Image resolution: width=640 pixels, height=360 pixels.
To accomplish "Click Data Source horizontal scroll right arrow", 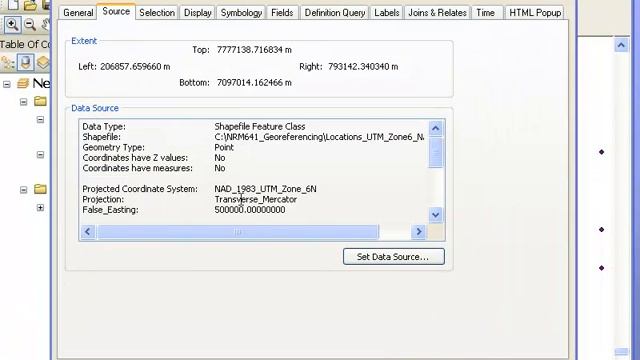I will tap(418, 232).
